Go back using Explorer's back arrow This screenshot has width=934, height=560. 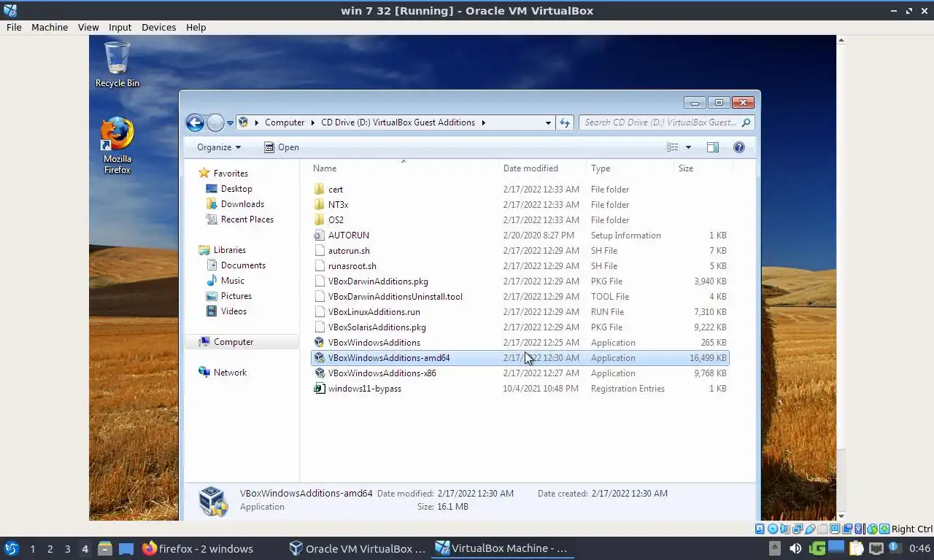195,122
